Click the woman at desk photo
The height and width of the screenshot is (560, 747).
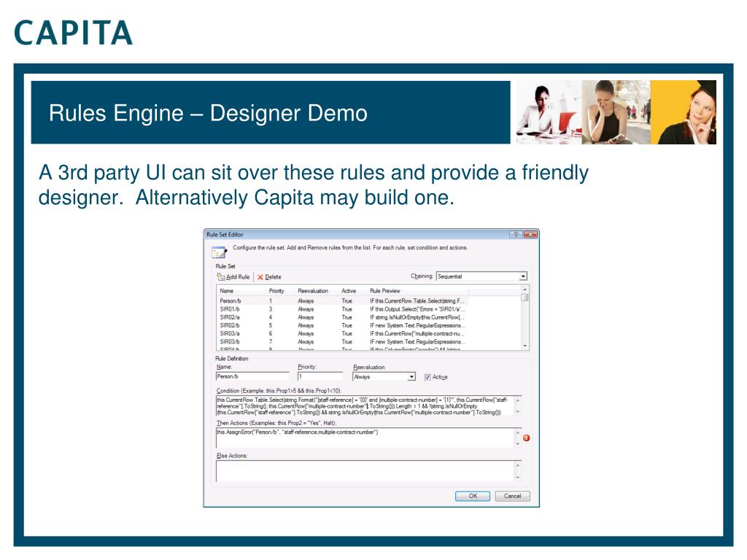549,112
